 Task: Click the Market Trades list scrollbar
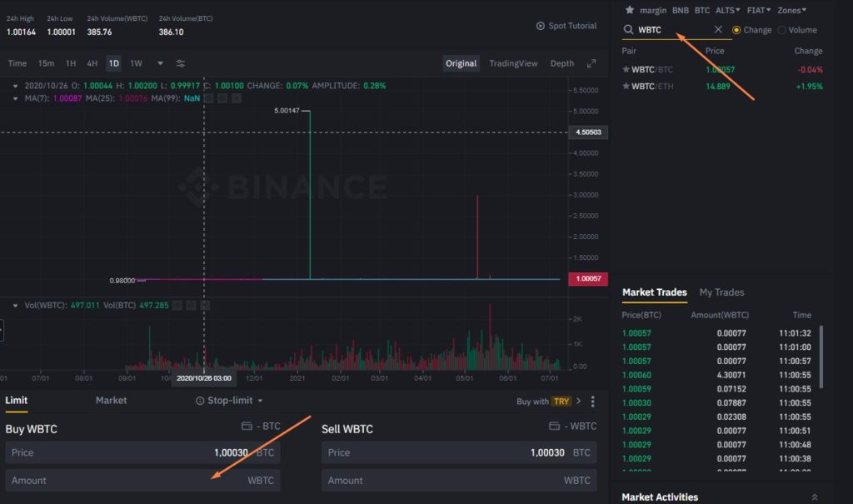(821, 357)
